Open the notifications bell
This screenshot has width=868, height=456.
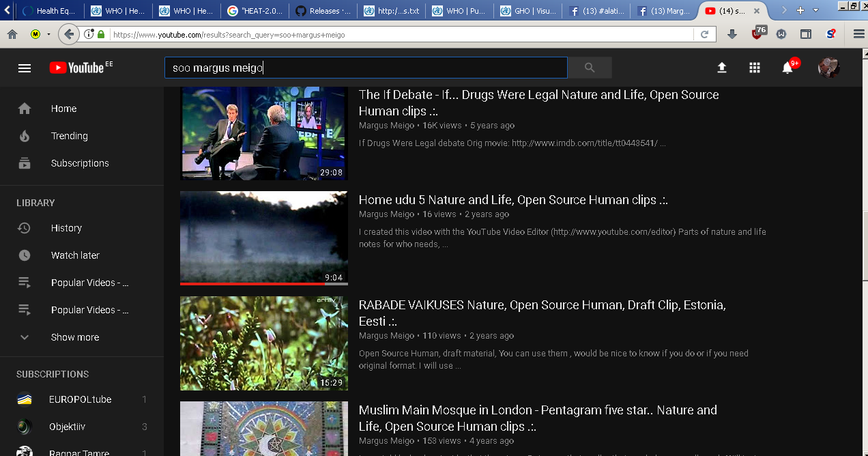787,68
